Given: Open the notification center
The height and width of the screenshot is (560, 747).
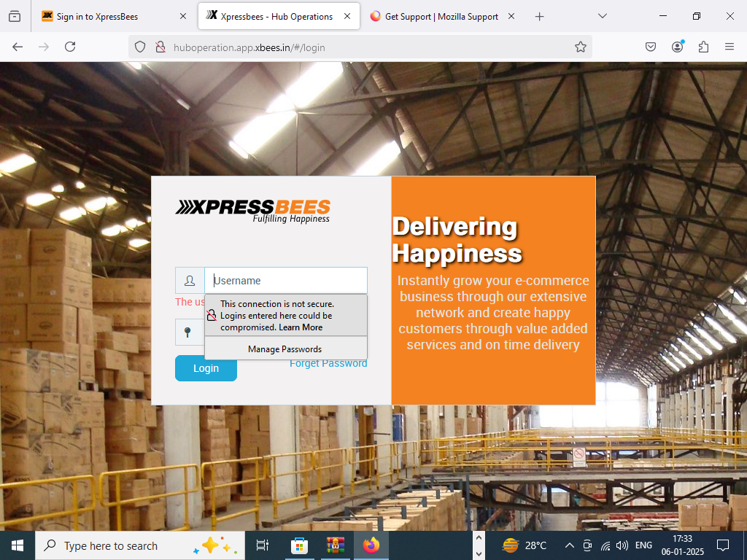Looking at the screenshot, I should [723, 545].
